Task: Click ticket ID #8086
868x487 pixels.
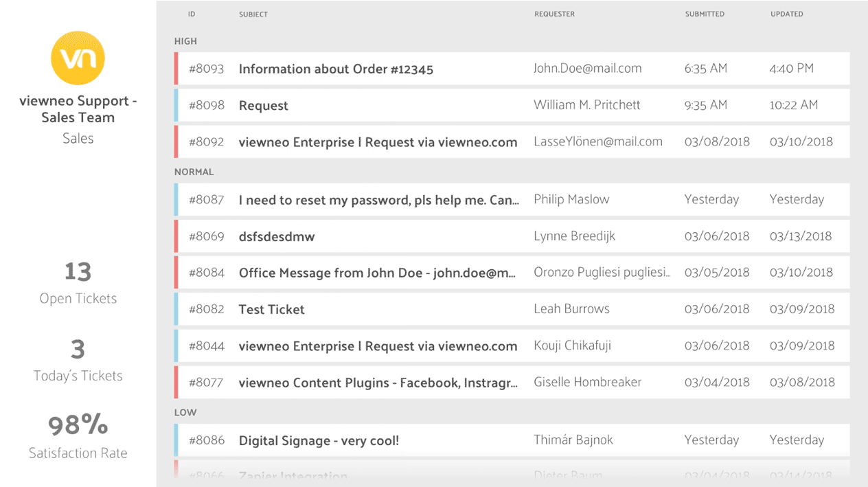Action: [x=207, y=440]
